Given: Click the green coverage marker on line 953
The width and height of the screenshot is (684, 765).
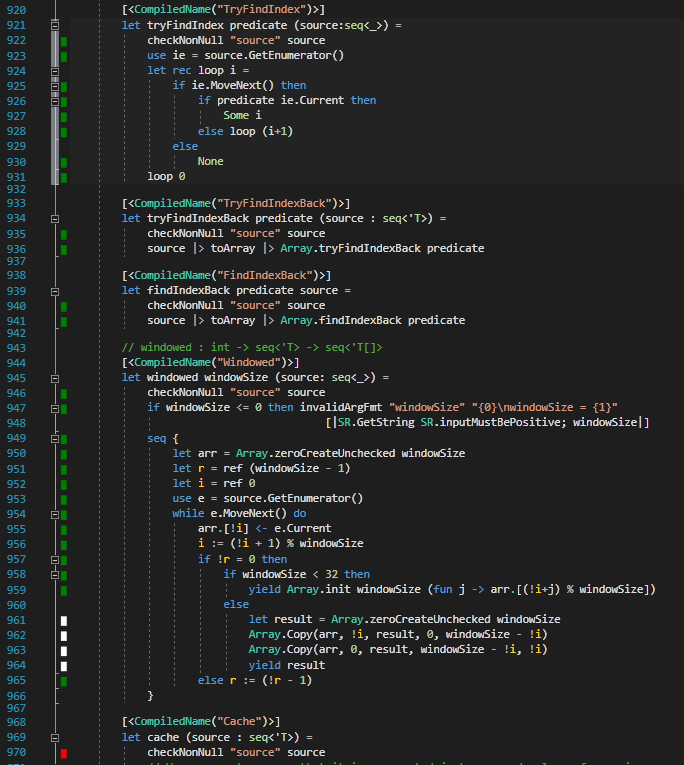Looking at the screenshot, I should [x=64, y=500].
